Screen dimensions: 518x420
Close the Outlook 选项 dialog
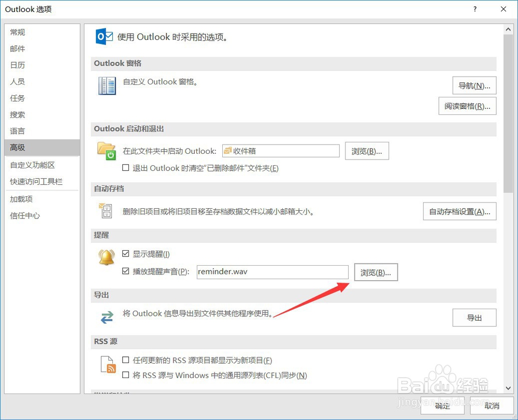(503, 9)
